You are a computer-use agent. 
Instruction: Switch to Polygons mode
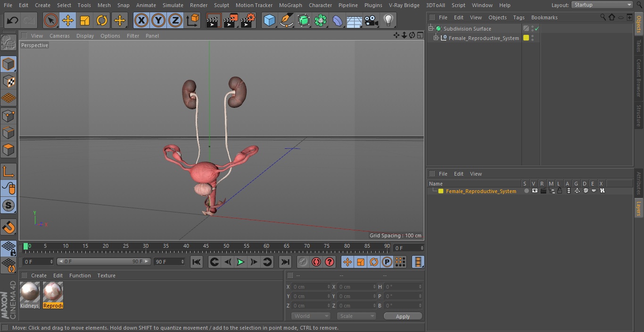pyautogui.click(x=8, y=150)
